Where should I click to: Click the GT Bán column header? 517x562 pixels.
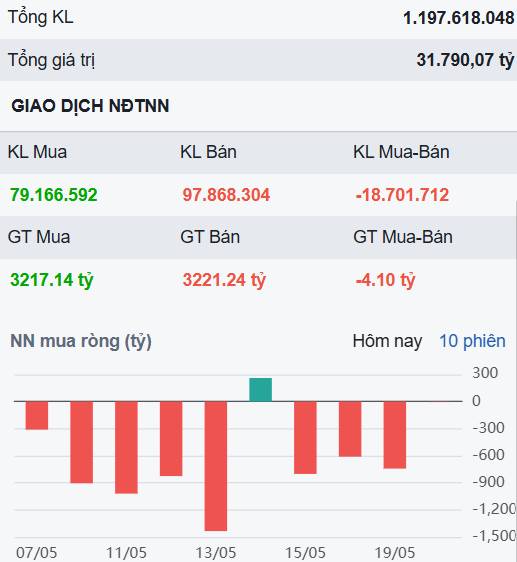point(210,237)
